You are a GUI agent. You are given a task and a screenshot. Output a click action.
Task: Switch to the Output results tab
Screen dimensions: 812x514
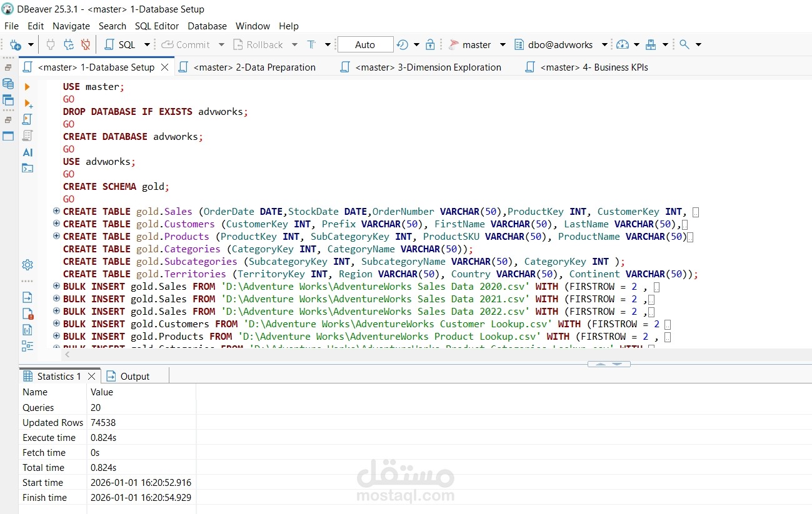128,376
